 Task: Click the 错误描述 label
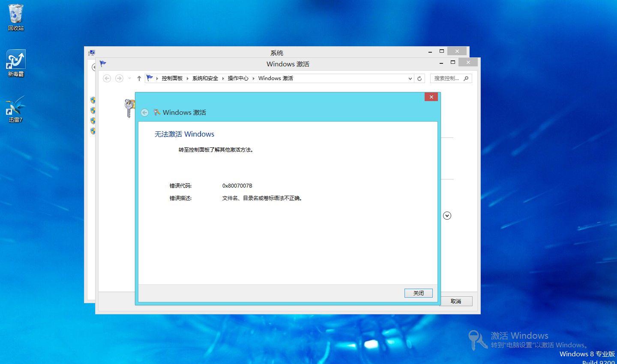pos(180,198)
